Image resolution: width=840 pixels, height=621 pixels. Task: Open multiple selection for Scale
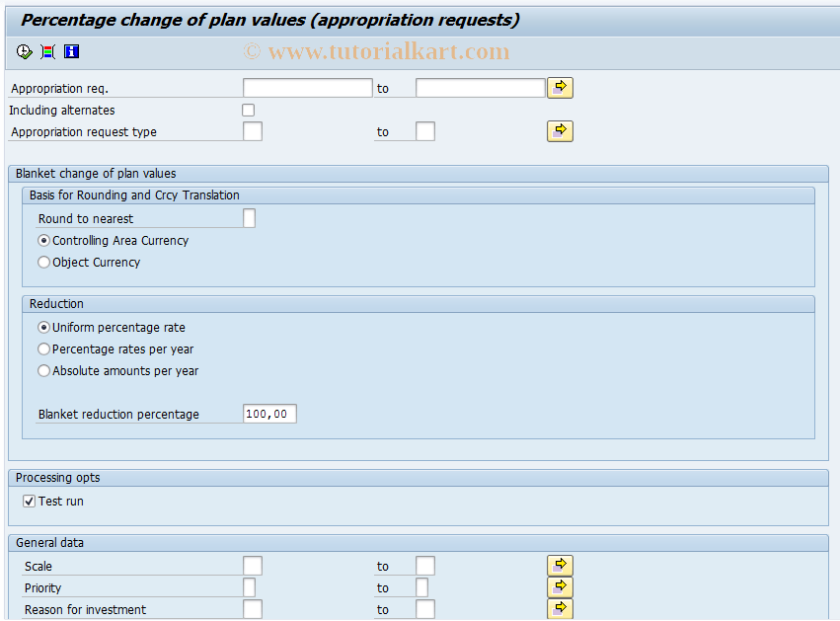point(560,565)
